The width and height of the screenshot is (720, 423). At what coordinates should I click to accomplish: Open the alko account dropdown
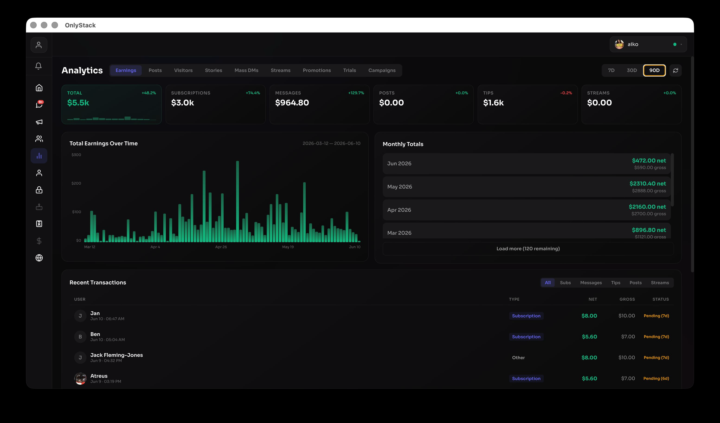pos(648,45)
